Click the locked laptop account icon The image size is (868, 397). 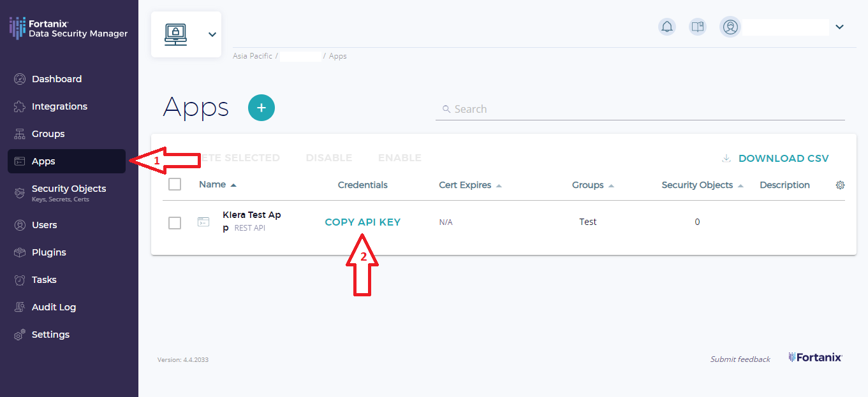tap(175, 34)
